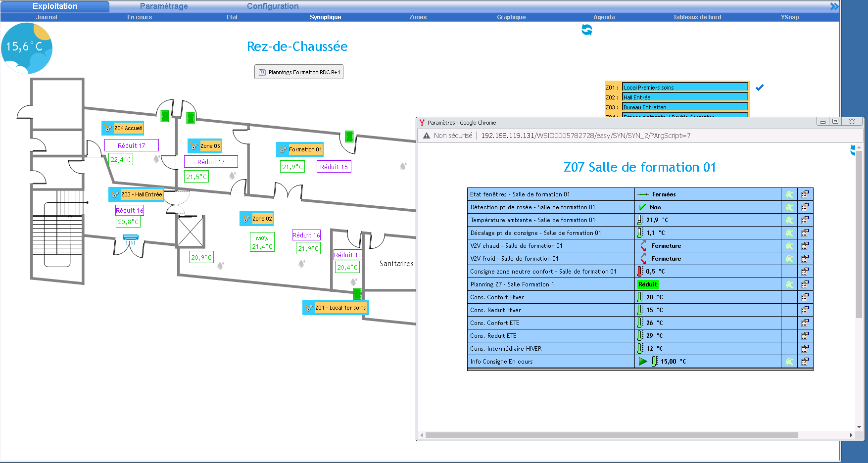Open edit icon for V2V chaud row
Viewport: 868px width, 463px height.
click(805, 246)
